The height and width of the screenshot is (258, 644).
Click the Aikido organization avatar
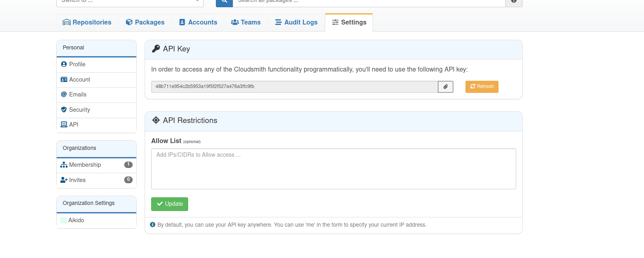pos(64,220)
